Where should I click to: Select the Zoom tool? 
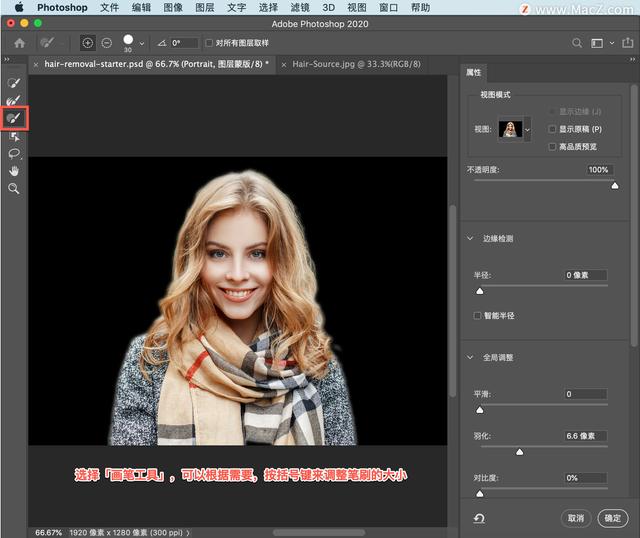coord(14,188)
